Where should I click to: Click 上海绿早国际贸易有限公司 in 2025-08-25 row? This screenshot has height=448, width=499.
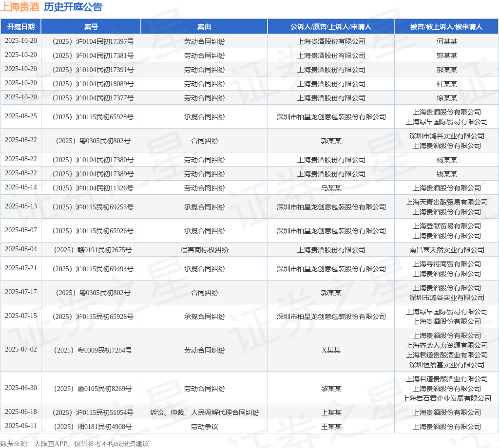click(447, 122)
